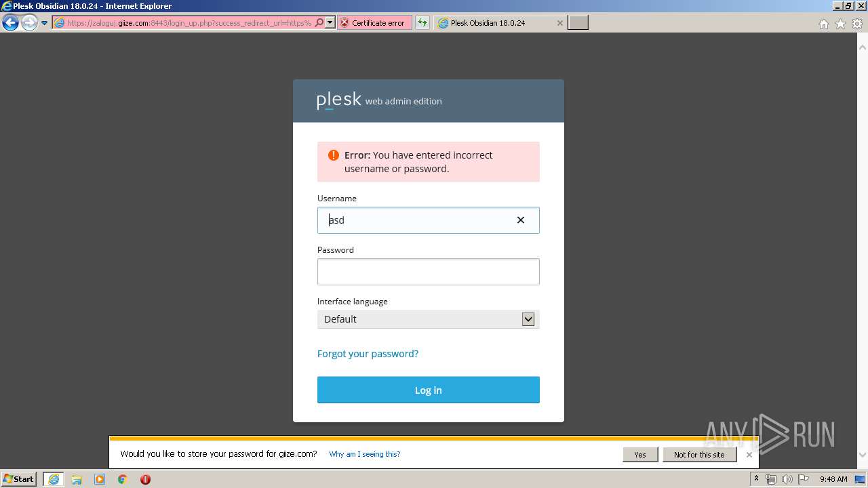
Task: Open the browser Home page icon
Action: (823, 24)
